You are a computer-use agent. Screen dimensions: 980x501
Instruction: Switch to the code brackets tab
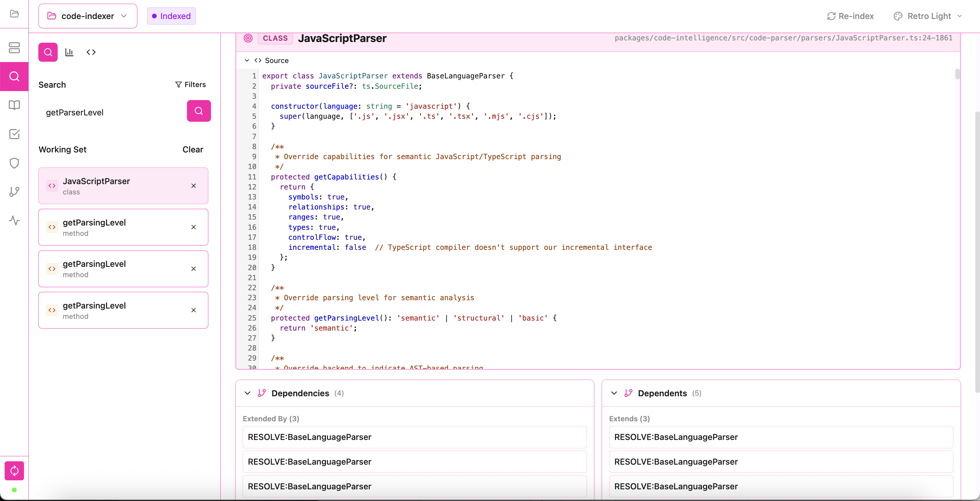click(x=91, y=52)
